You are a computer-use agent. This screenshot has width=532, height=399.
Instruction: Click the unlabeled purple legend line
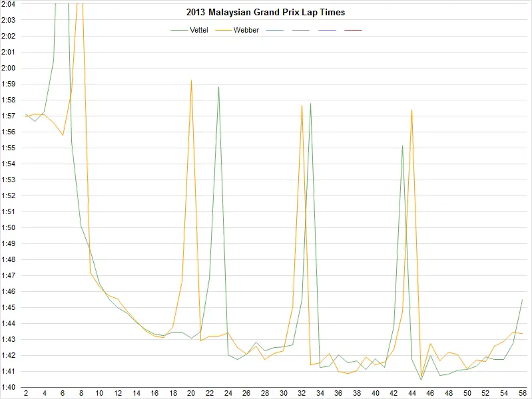point(328,30)
